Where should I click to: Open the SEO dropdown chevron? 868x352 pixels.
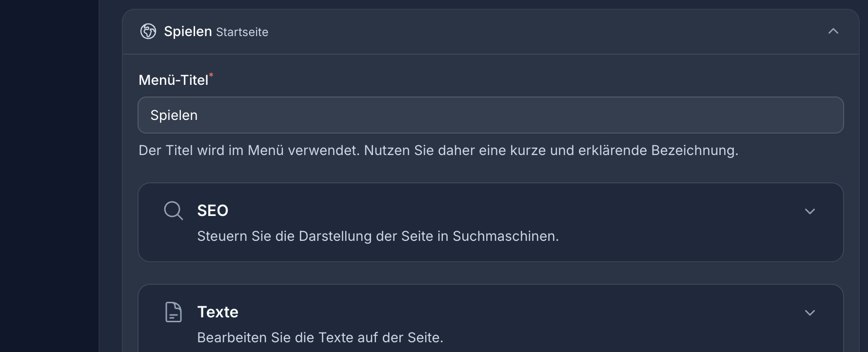tap(809, 212)
